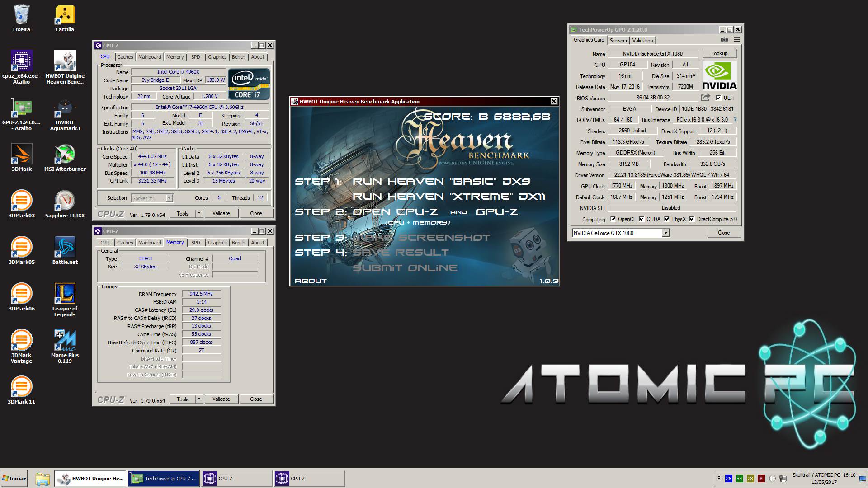868x488 pixels.
Task: Toggle the DirectCompute 5.0 checkbox
Action: point(692,219)
